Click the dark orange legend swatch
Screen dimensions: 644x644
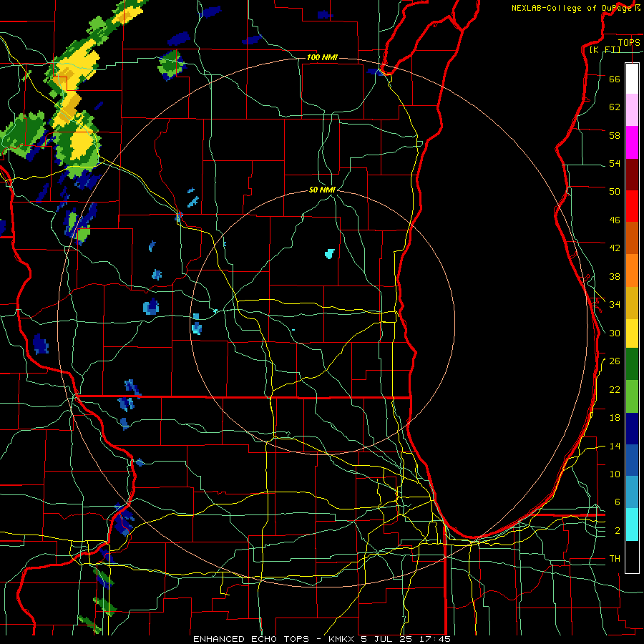632,238
